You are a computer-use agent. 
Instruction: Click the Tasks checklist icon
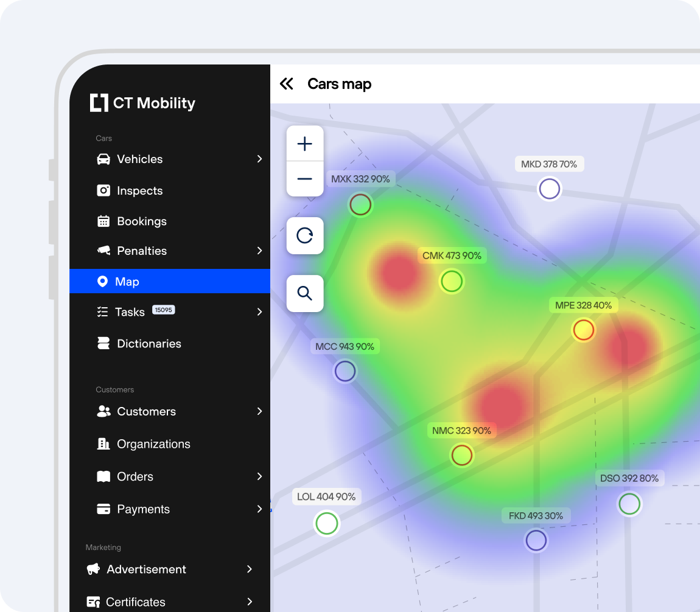click(x=103, y=312)
